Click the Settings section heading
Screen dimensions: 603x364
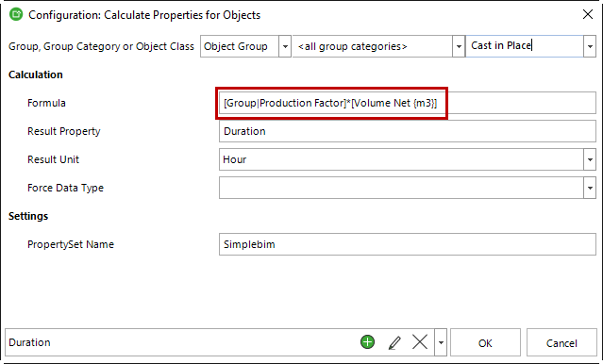click(28, 216)
